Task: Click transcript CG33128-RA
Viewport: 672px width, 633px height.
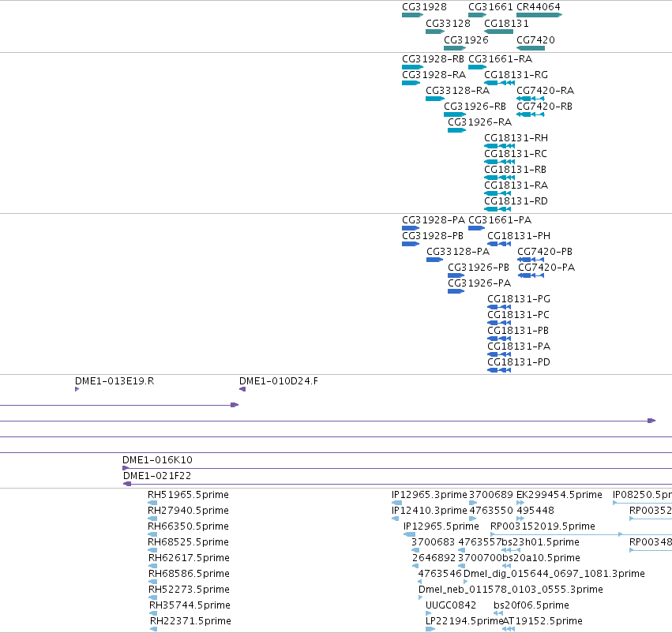Action: 435,99
